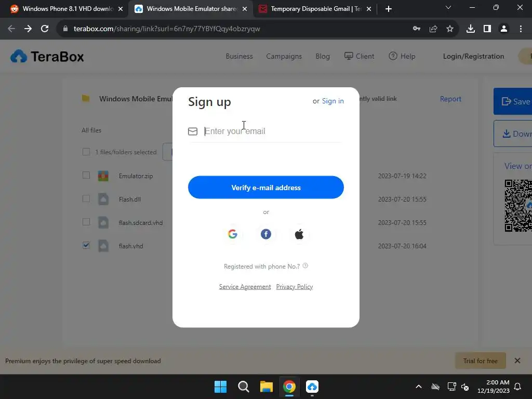Click the Flash.dll file name
This screenshot has height=399, width=532.
click(129, 199)
